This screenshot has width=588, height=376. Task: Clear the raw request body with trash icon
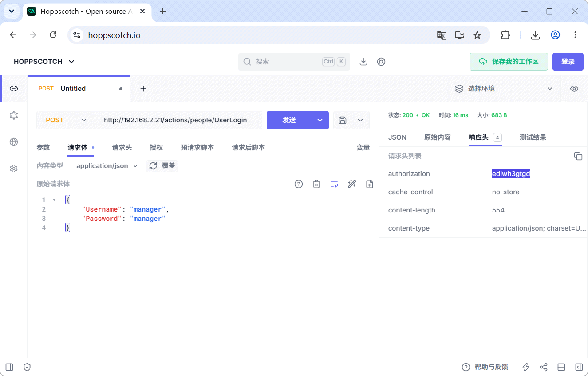(x=316, y=184)
